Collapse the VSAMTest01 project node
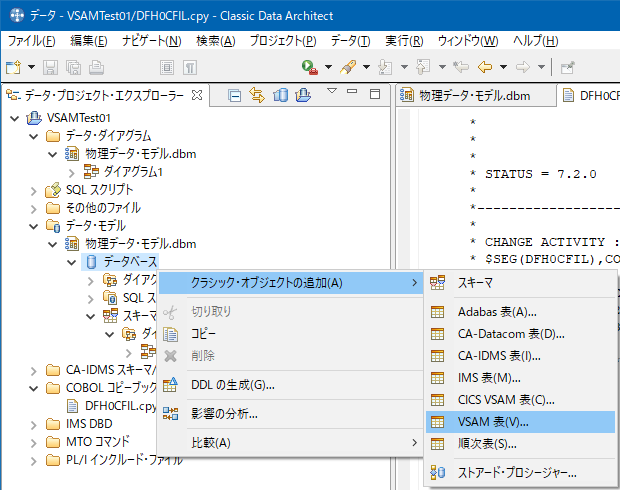620x490 pixels. (15, 118)
